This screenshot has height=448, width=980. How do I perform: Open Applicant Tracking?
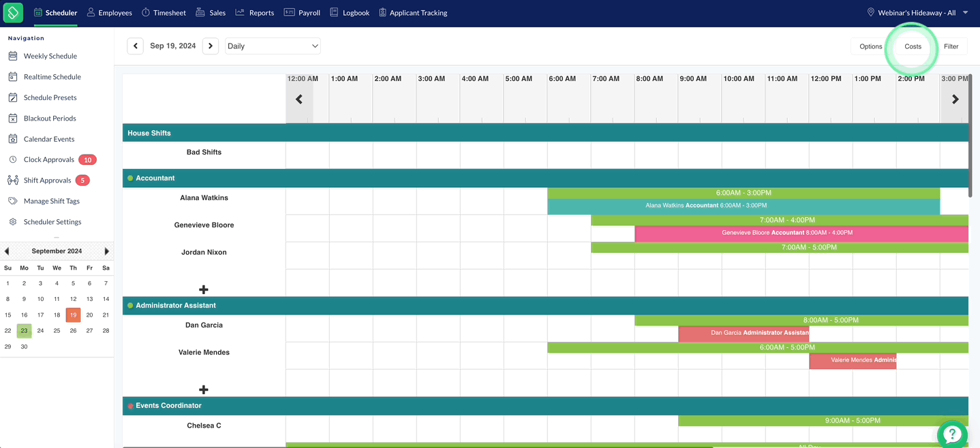(x=413, y=13)
